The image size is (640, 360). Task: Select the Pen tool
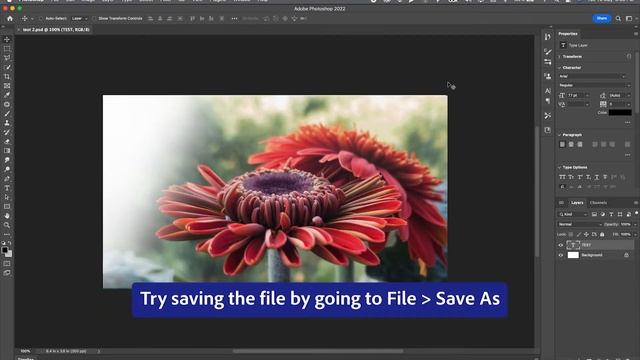tap(7, 178)
